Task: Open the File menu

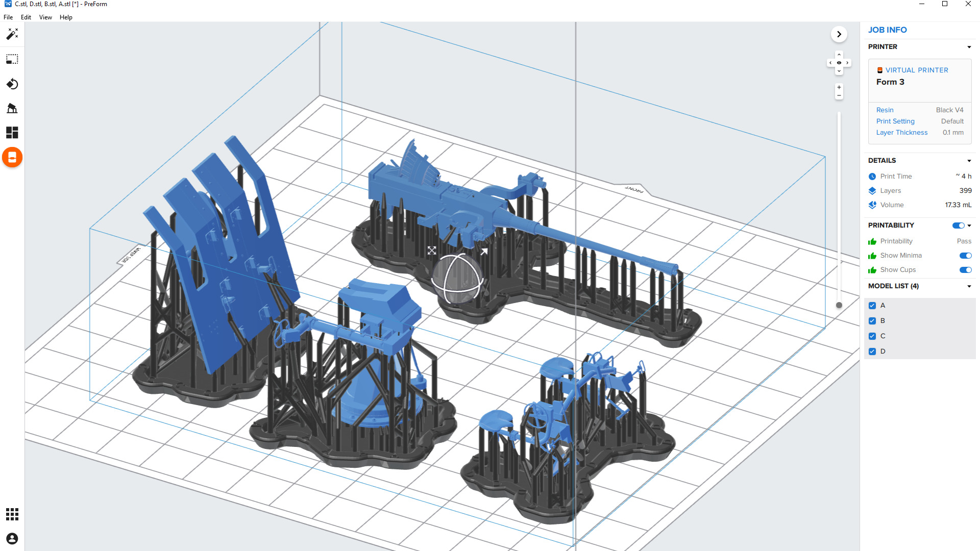Action: [8, 17]
